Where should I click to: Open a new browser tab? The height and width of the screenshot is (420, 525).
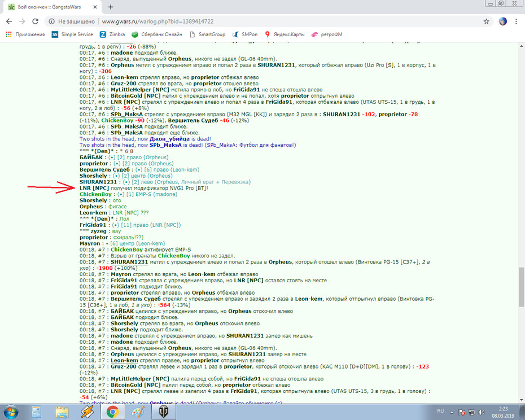tap(111, 7)
